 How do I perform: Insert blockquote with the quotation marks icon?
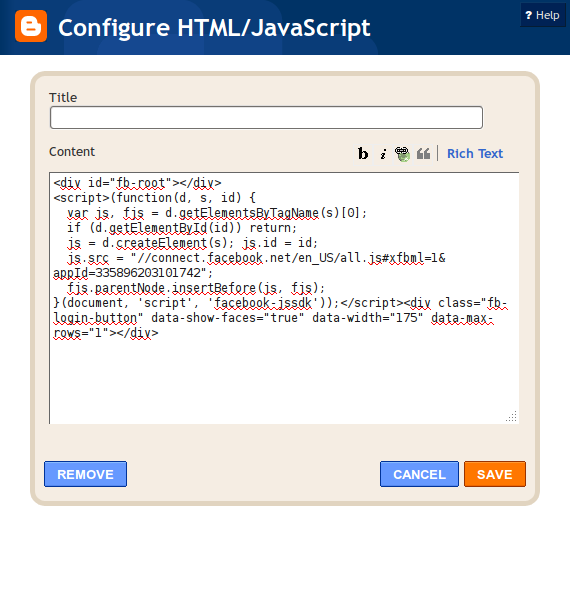pyautogui.click(x=423, y=154)
